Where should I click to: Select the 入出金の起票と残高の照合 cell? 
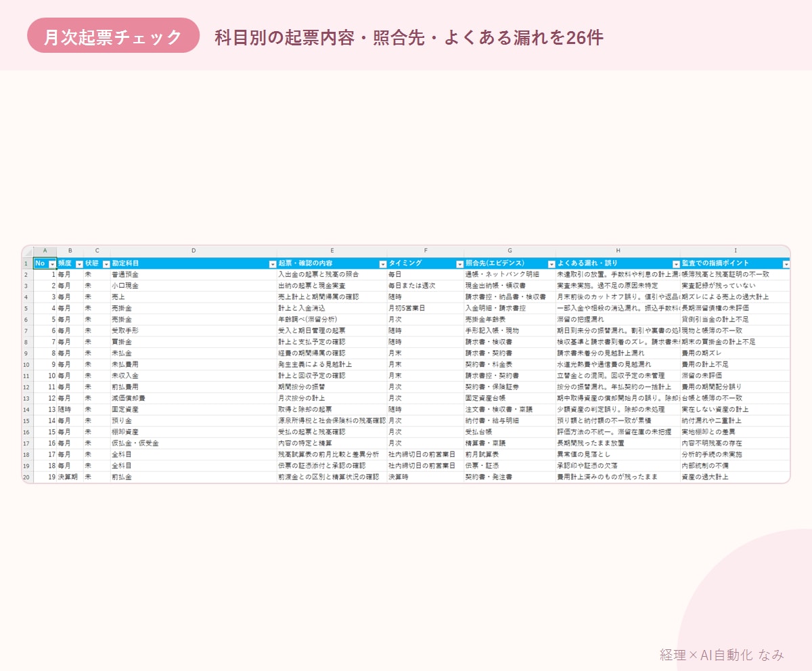point(332,274)
